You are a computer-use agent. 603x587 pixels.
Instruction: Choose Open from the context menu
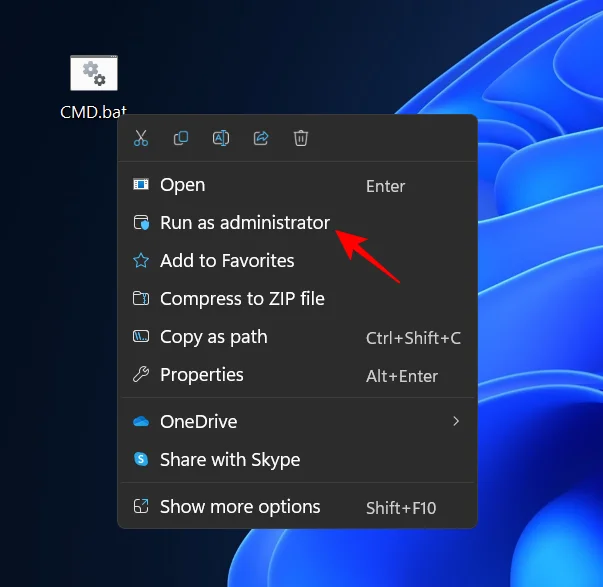(183, 185)
